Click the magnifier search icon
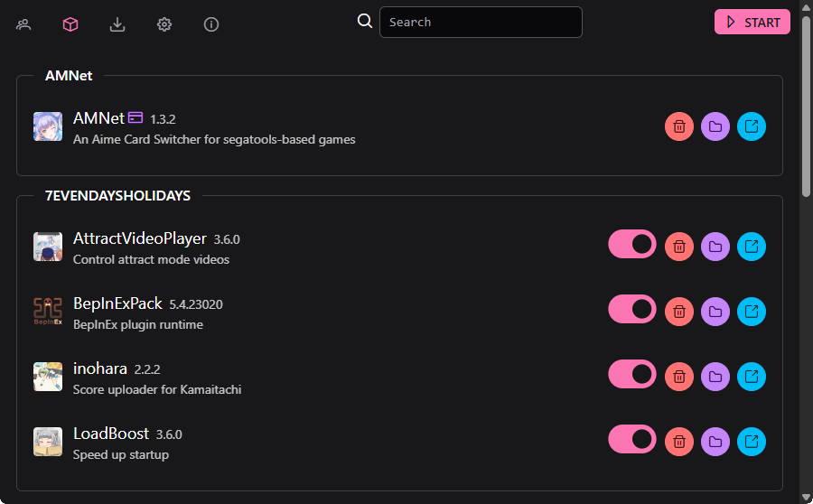Image resolution: width=813 pixels, height=504 pixels. [365, 22]
